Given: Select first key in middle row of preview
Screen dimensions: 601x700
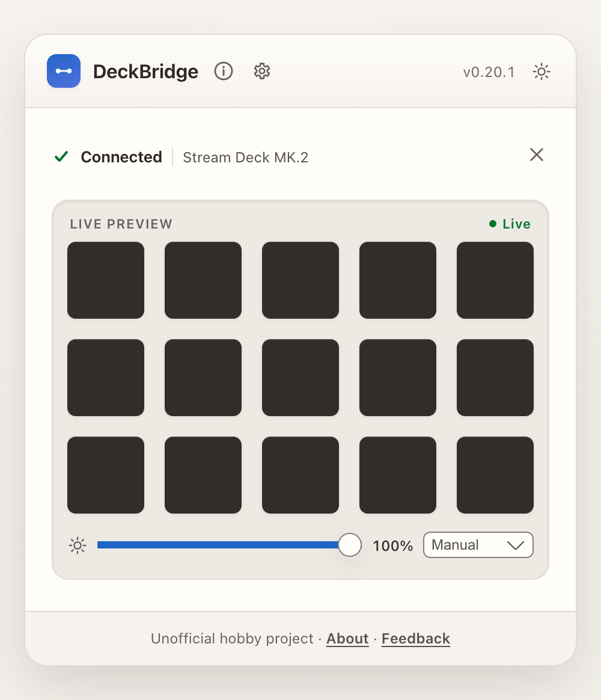Looking at the screenshot, I should click(x=106, y=378).
